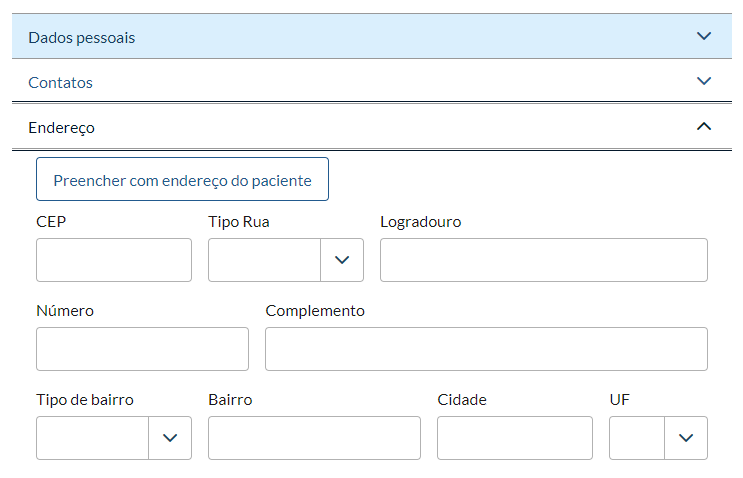Click the Endereço section header
The image size is (743, 478).
(62, 127)
